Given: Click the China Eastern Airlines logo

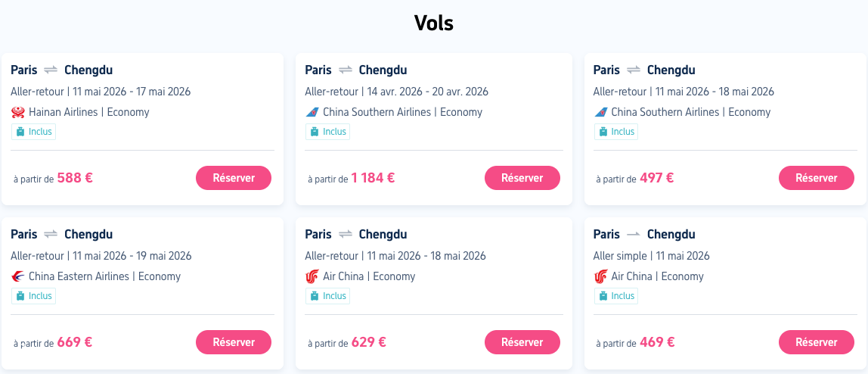Looking at the screenshot, I should pyautogui.click(x=18, y=276).
